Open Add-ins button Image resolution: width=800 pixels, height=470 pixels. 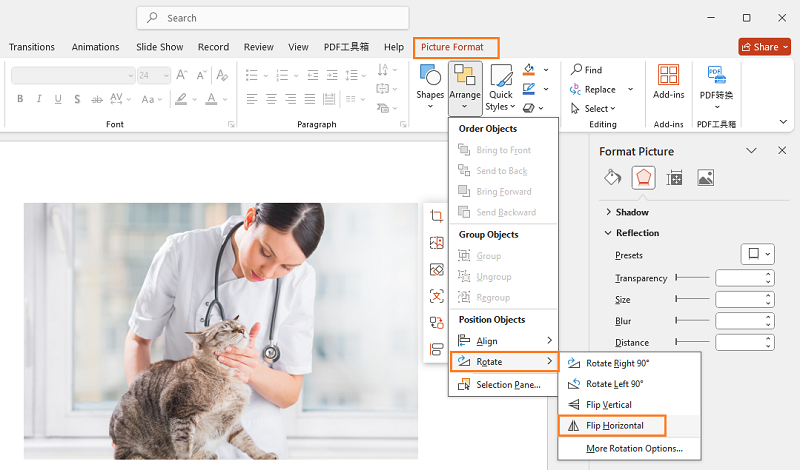click(668, 82)
